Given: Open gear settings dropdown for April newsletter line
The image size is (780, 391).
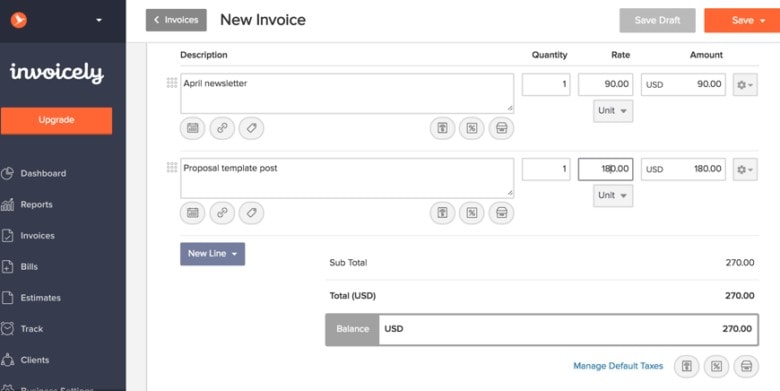Looking at the screenshot, I should pyautogui.click(x=745, y=85).
